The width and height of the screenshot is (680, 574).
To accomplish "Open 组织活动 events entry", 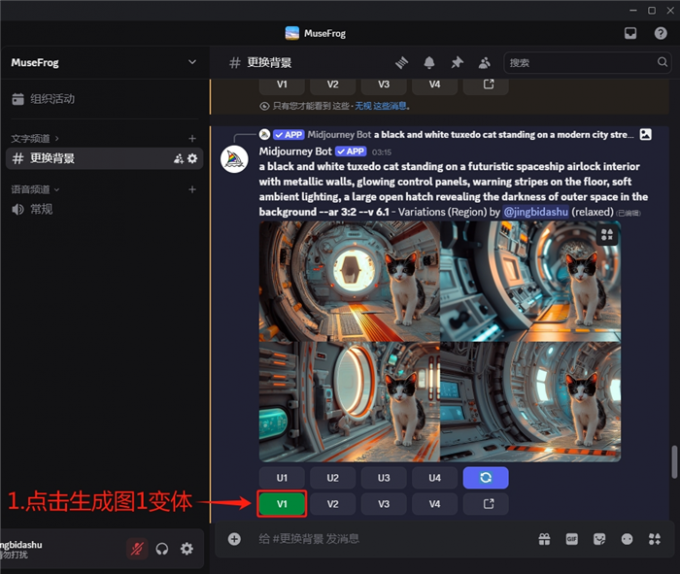I will (x=43, y=99).
